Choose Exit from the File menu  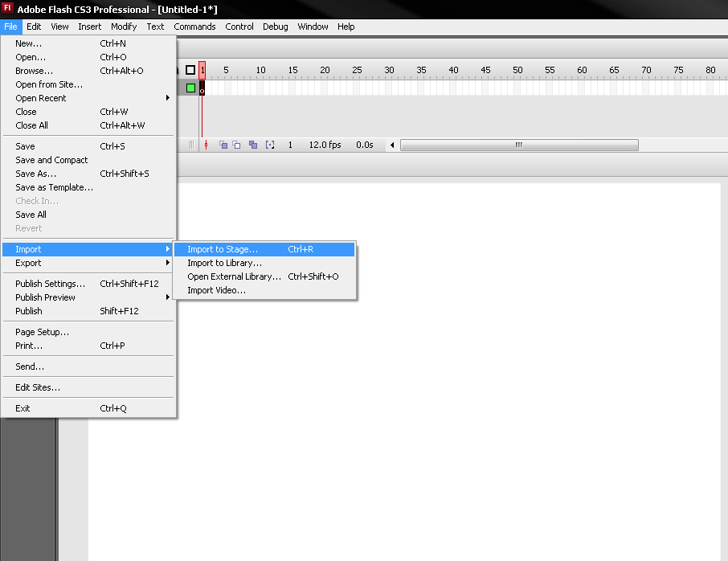click(x=88, y=408)
